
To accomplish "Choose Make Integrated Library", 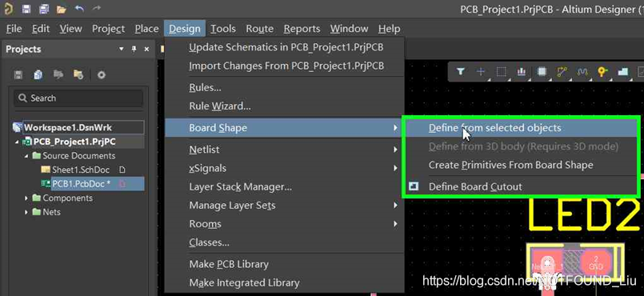I will (285, 283).
